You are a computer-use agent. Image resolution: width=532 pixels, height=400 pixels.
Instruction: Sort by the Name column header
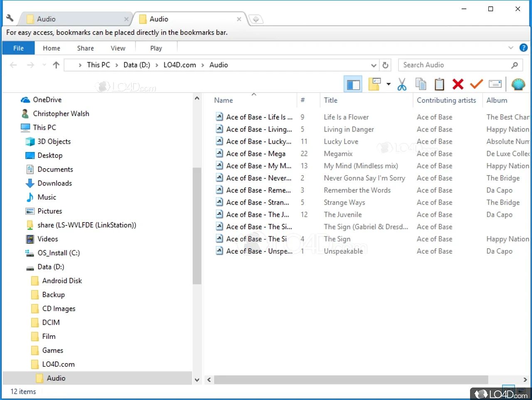pos(223,100)
